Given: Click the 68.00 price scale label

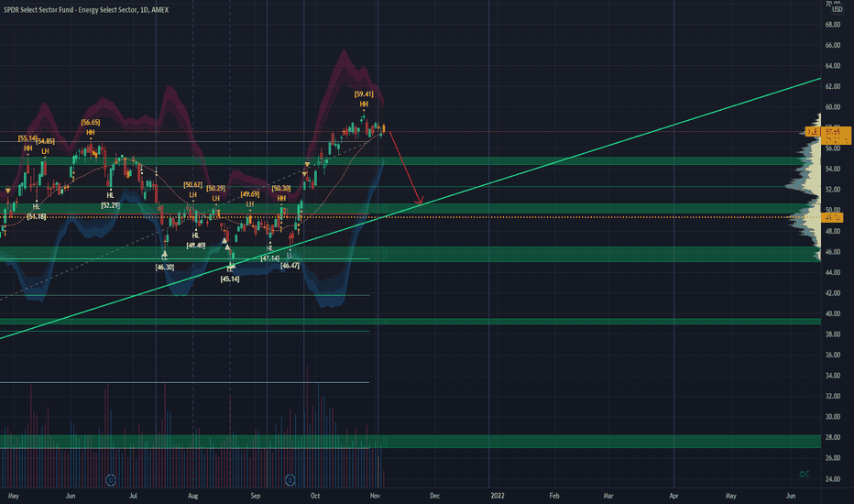Looking at the screenshot, I should coord(832,25).
